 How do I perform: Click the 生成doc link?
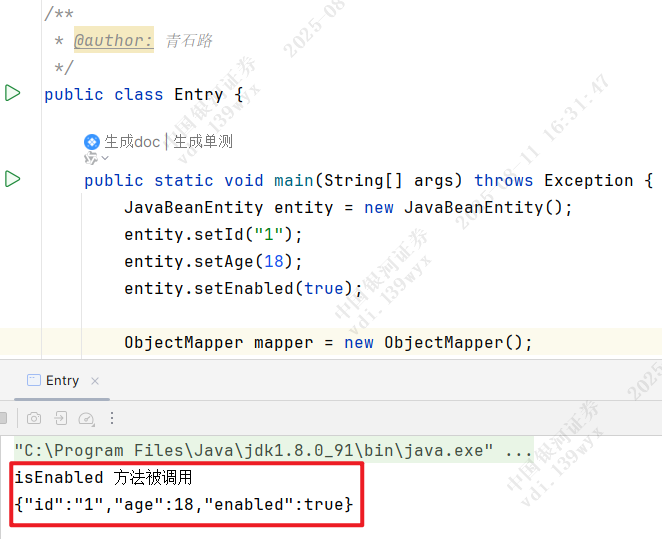[132, 142]
